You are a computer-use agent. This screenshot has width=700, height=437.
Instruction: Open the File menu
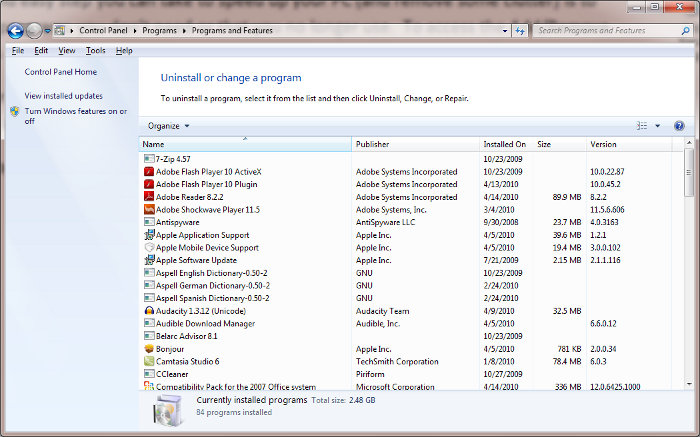point(18,50)
